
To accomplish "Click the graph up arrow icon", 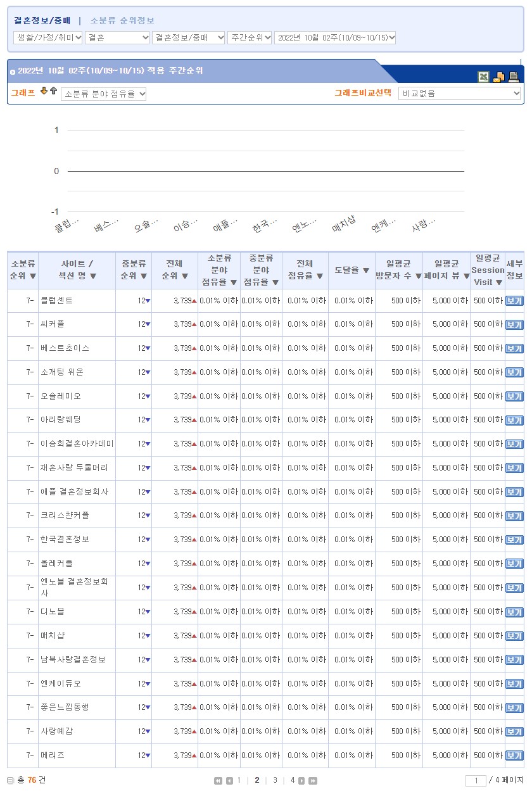I will [x=53, y=91].
